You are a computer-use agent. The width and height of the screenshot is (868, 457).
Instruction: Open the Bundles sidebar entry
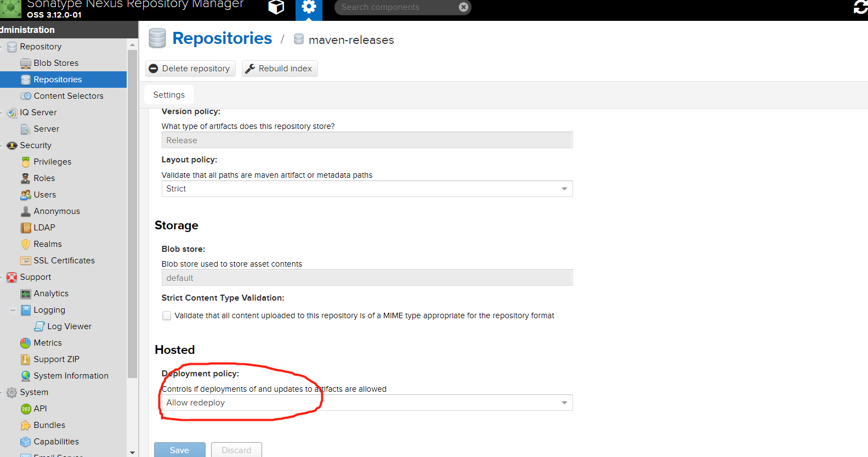[49, 425]
